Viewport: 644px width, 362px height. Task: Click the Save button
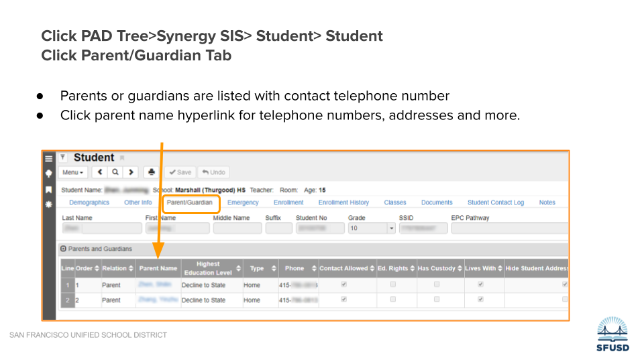pos(179,172)
